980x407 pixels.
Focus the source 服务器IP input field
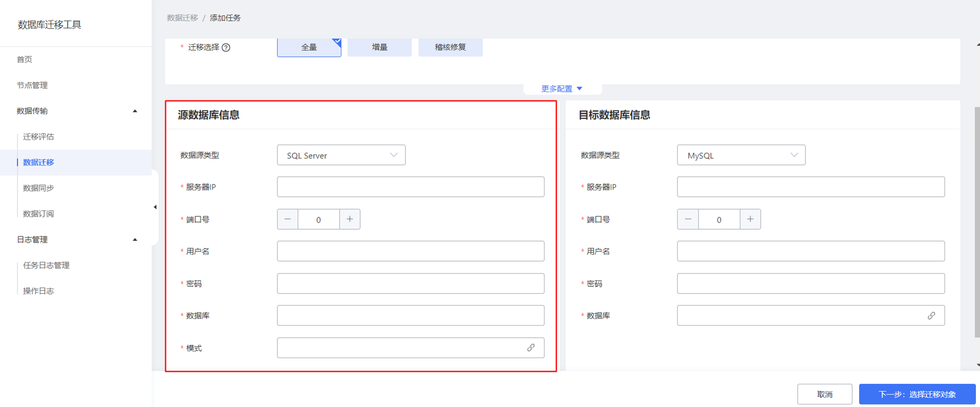click(410, 187)
